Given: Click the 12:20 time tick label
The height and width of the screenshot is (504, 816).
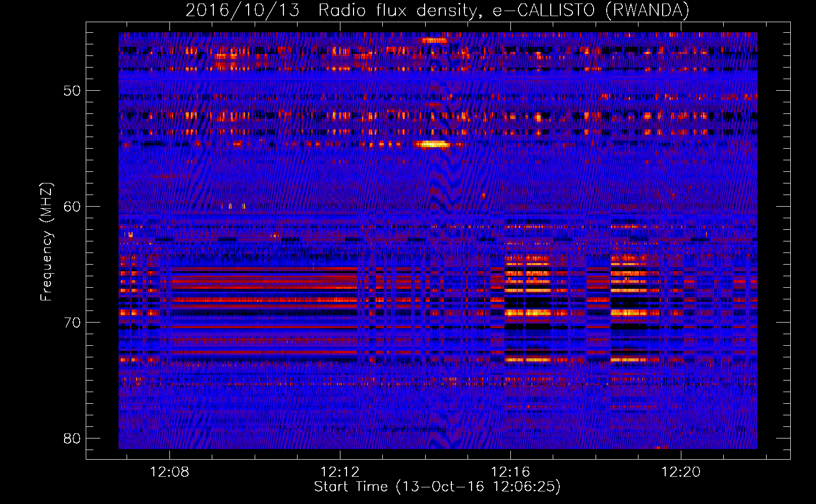Looking at the screenshot, I should coord(681,472).
